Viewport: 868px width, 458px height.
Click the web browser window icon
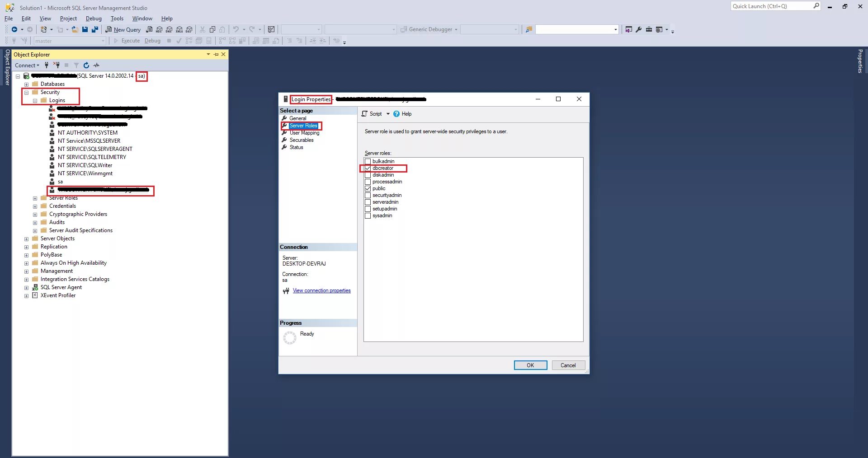659,29
